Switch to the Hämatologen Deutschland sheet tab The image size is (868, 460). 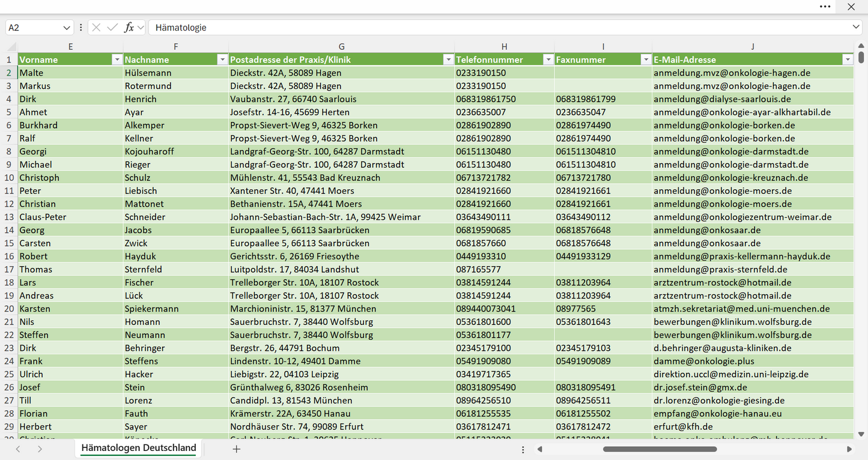[139, 448]
